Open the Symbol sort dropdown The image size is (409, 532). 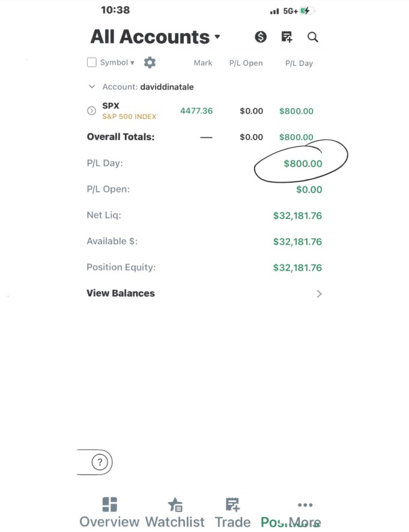117,63
